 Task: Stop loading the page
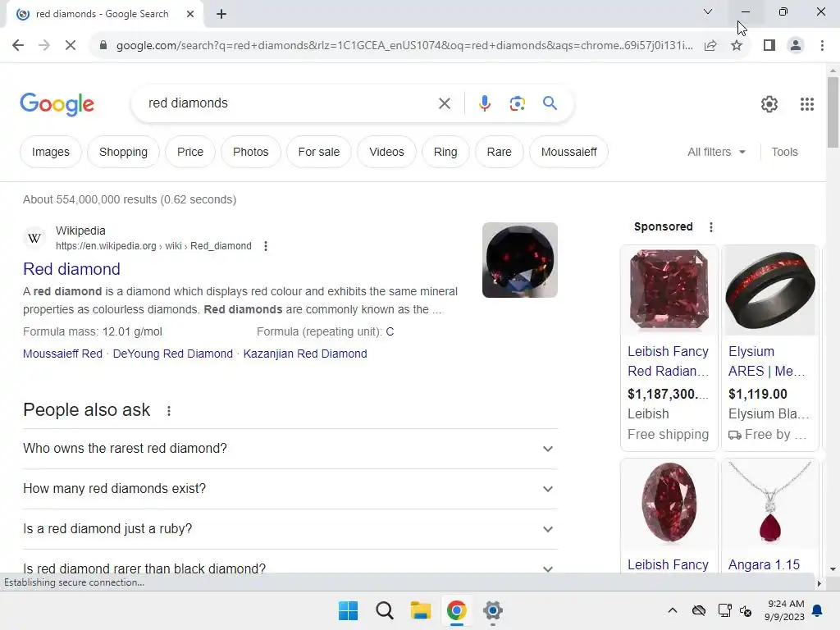pos(71,46)
